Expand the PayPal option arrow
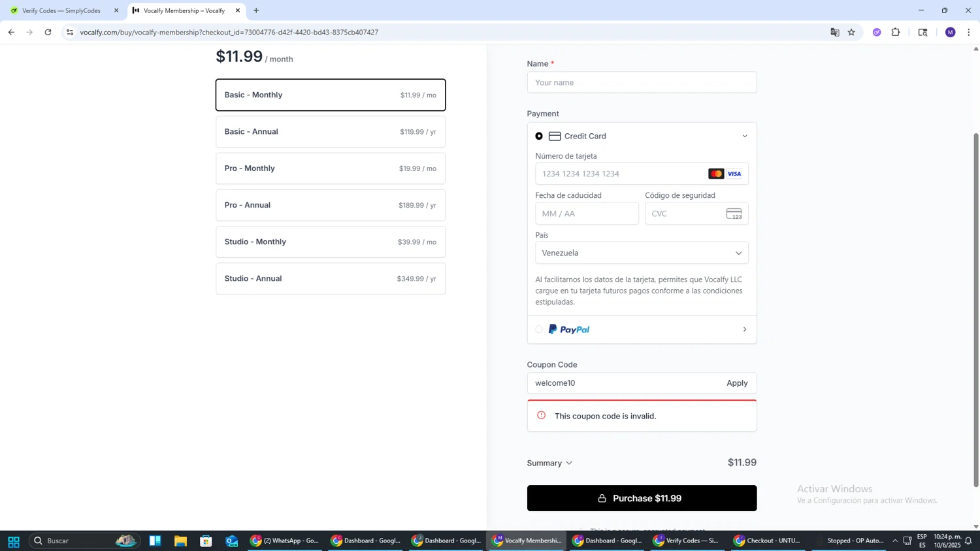980x551 pixels. point(744,329)
